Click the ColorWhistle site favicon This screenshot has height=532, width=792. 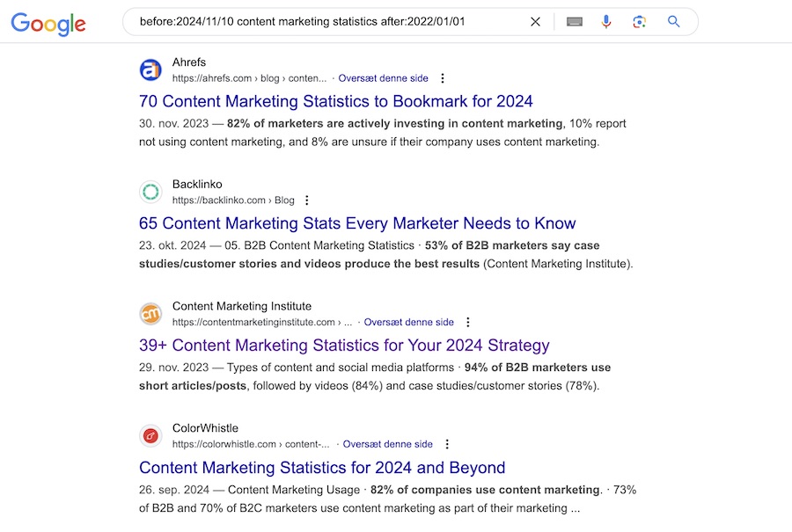click(x=150, y=435)
